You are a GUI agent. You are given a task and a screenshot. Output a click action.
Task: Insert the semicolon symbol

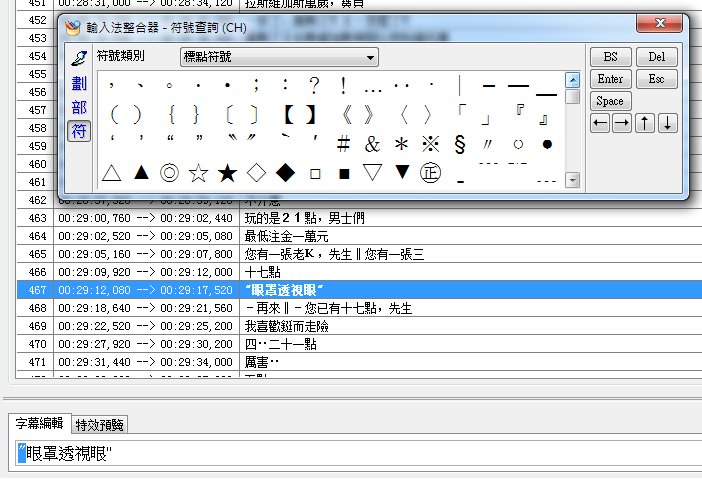(256, 85)
